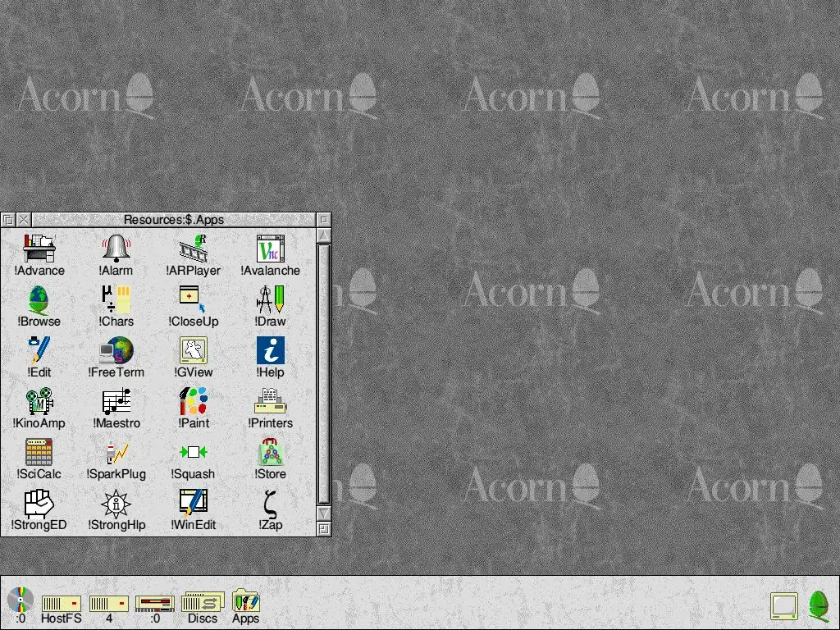Click the Resources:$.Apps title bar
The width and height of the screenshot is (840, 630).
174,220
